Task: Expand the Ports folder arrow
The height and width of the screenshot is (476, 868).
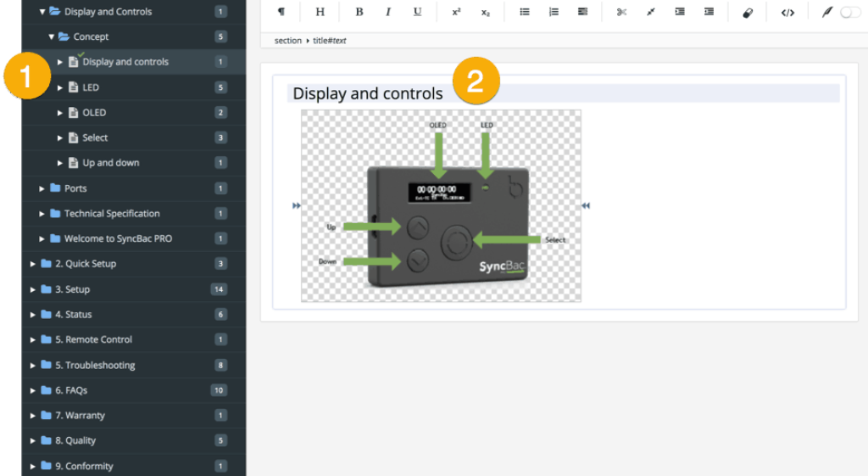Action: [x=42, y=188]
